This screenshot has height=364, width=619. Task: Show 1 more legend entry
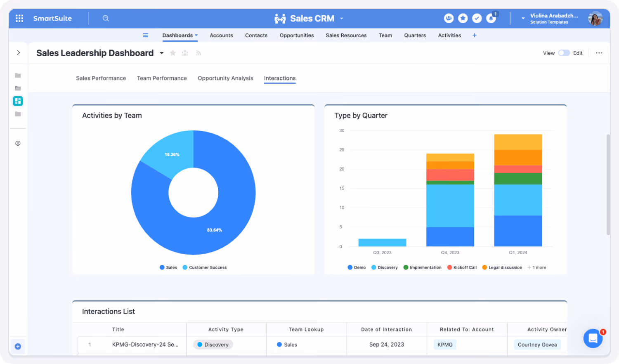[537, 267]
